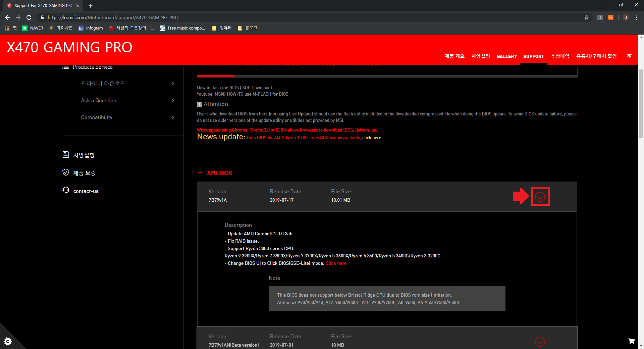Click the address bar URL

point(113,17)
